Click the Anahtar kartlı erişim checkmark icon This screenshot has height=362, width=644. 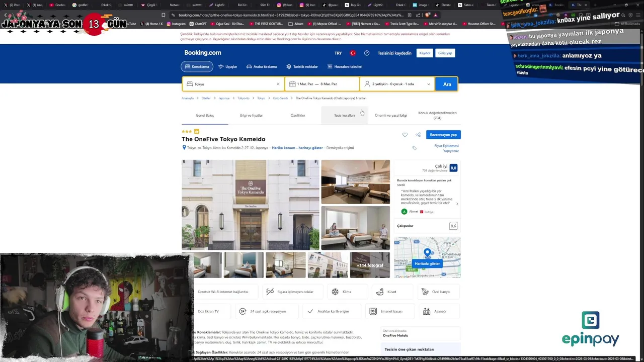(310, 311)
